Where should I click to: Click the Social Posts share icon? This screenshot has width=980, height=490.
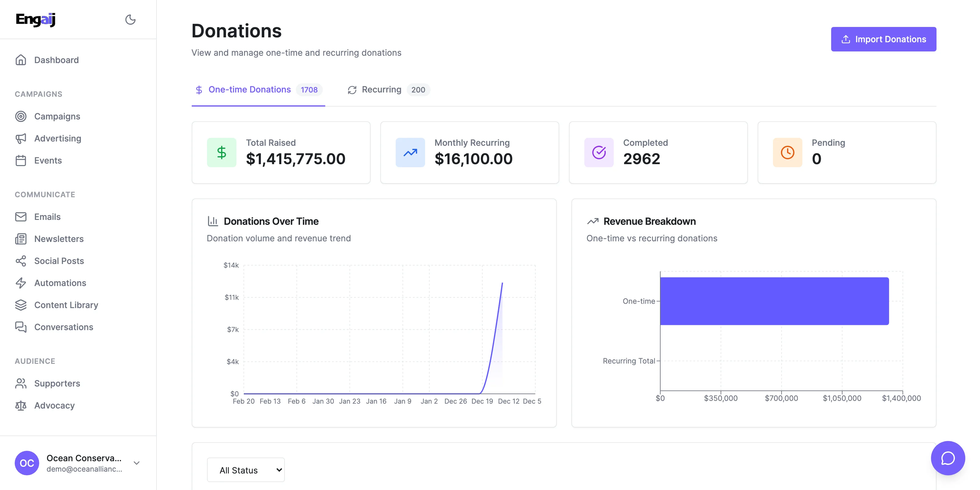(21, 261)
